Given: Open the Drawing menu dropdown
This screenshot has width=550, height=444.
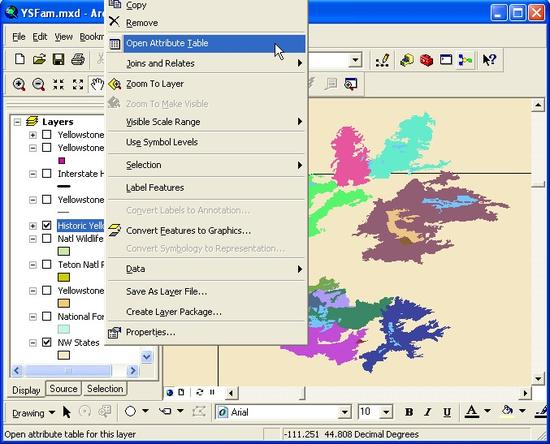Looking at the screenshot, I should tap(33, 413).
